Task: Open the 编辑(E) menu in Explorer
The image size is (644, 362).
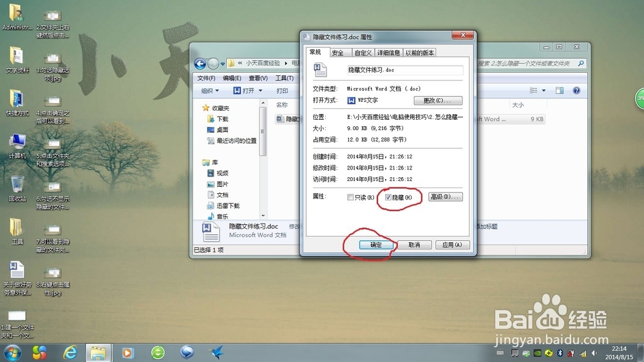Action: coord(232,78)
